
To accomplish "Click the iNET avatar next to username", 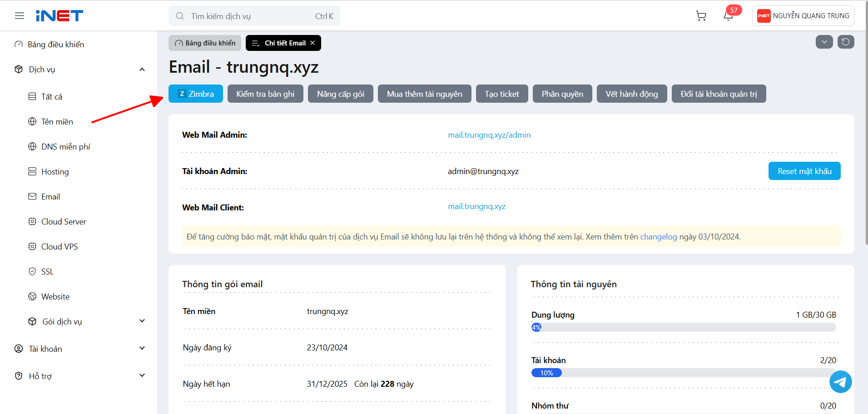I will click(x=764, y=16).
